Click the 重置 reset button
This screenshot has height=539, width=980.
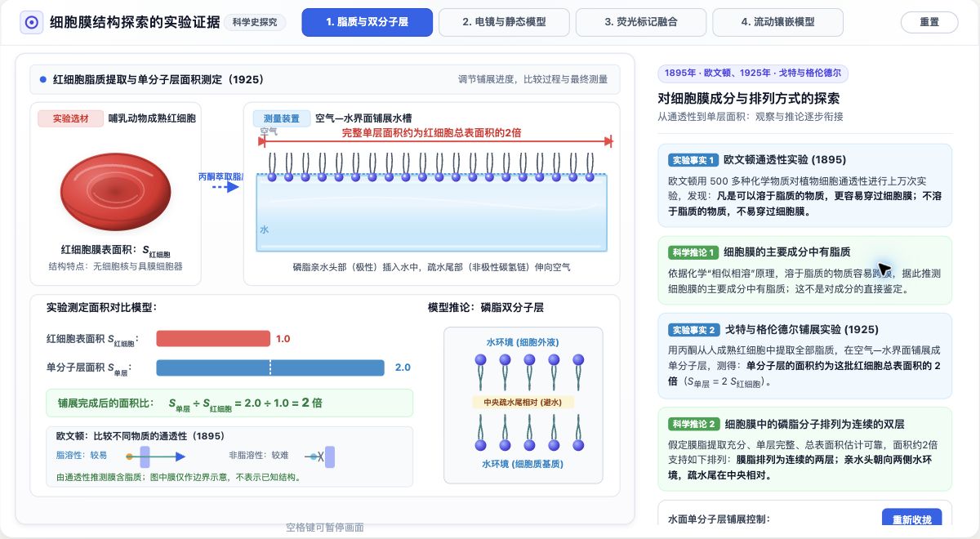[x=929, y=23]
